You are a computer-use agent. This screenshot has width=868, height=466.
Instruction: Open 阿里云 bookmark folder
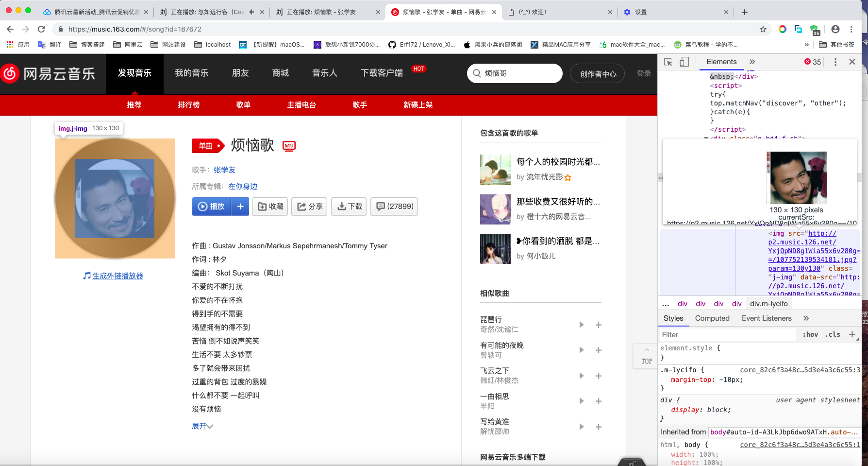128,44
